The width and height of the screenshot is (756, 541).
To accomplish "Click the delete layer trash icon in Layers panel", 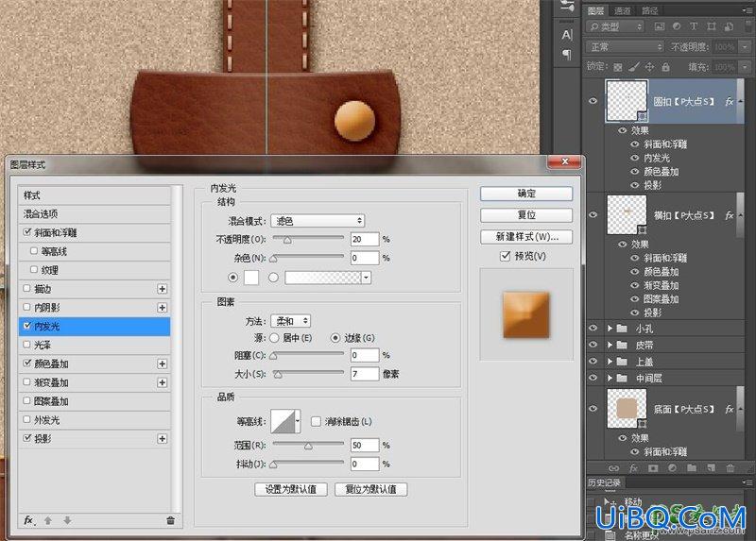I will pos(730,467).
